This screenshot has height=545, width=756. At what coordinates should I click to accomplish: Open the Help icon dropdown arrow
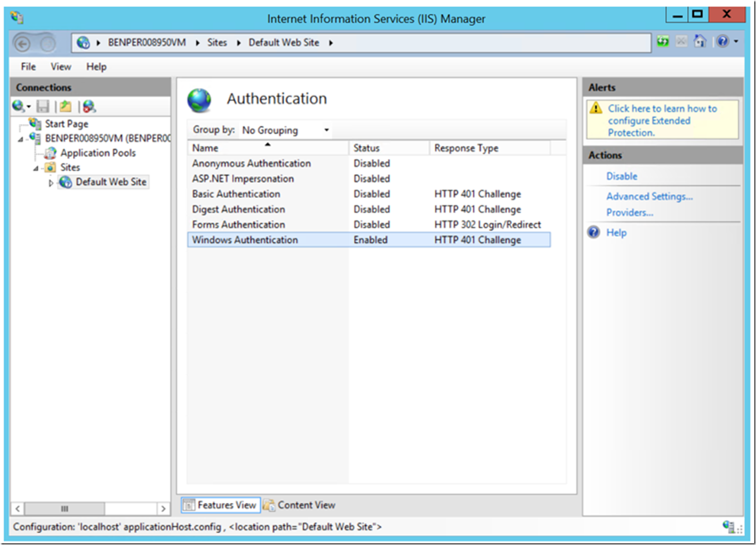click(x=736, y=41)
